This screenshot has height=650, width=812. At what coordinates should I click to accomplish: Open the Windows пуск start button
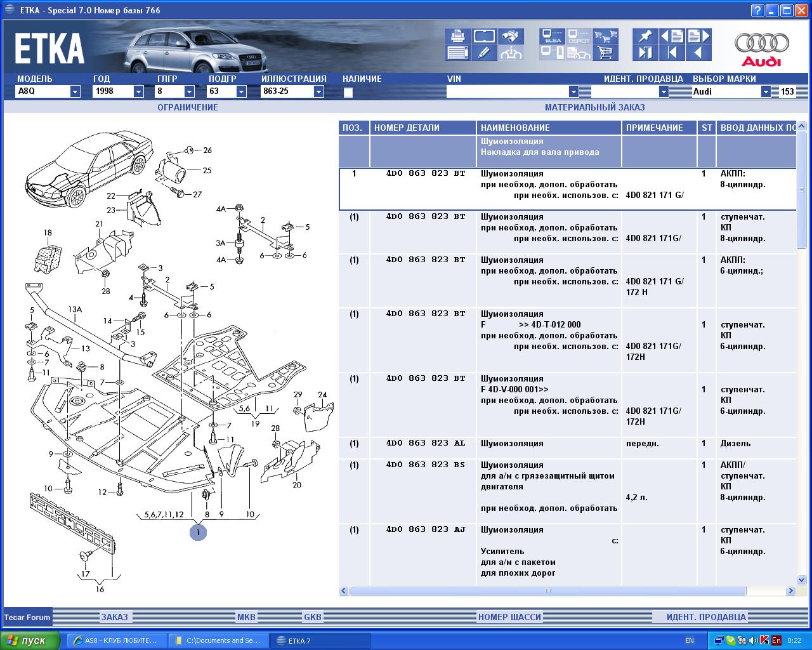(x=31, y=640)
